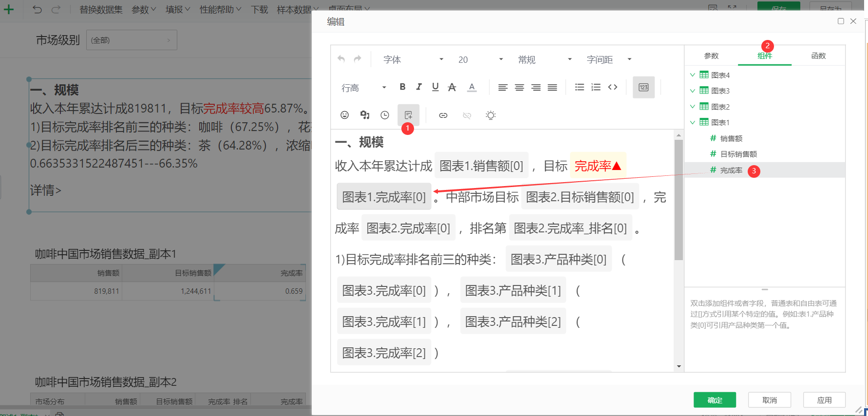Select the 完成率 field in tree
This screenshot has height=416, width=868.
pyautogui.click(x=765, y=170)
